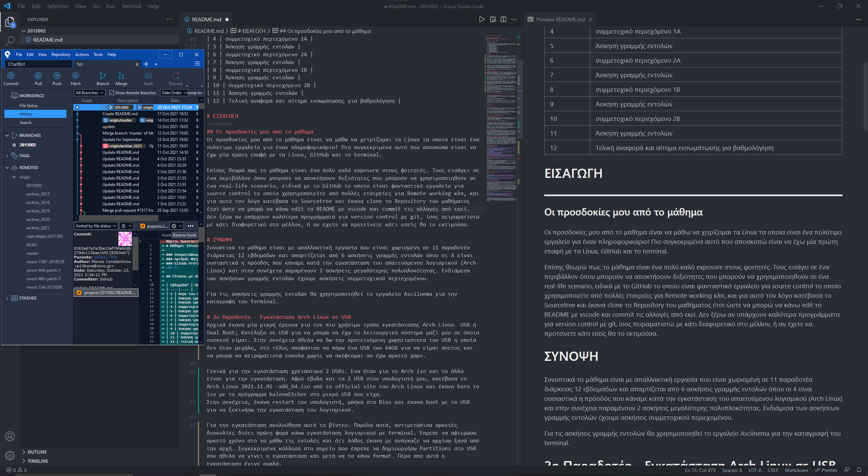Open the Sourcetree new tab dropdown arrow
Screen dimensions: 868x476
[156, 64]
